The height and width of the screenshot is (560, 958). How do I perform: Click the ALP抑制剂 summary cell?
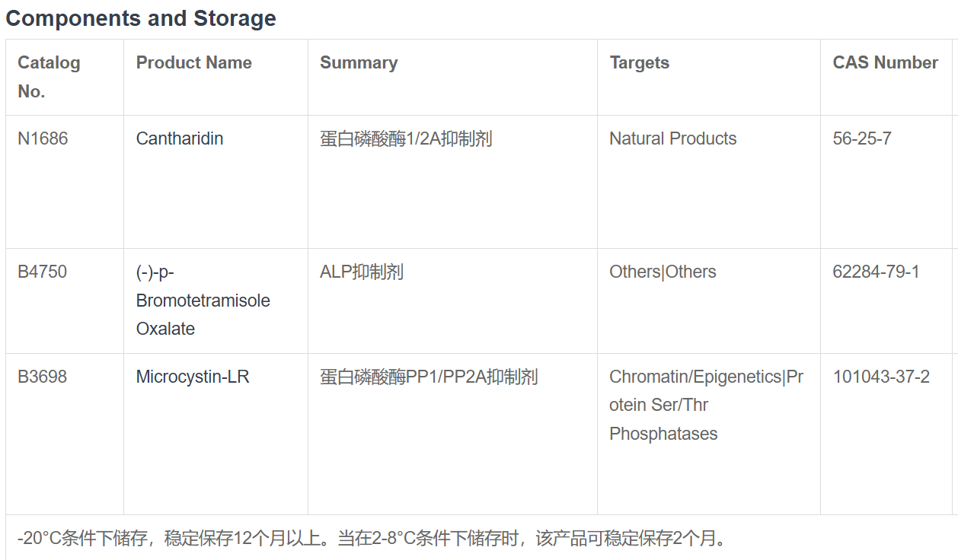[x=362, y=272]
